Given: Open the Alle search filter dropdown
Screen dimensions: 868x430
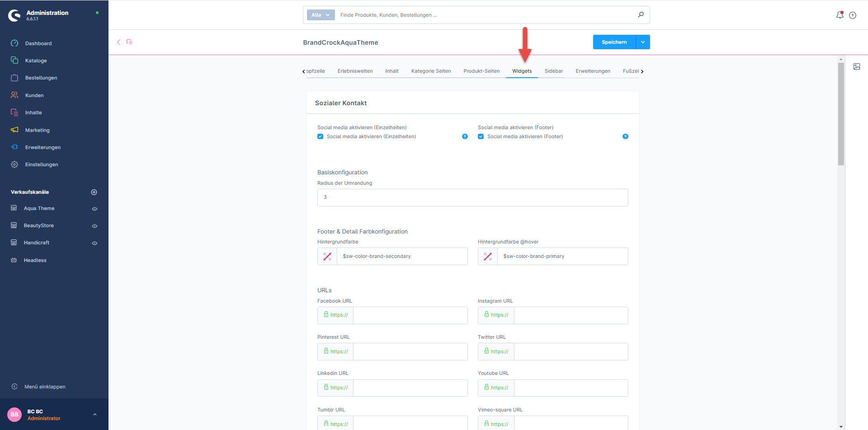Looking at the screenshot, I should click(x=321, y=15).
